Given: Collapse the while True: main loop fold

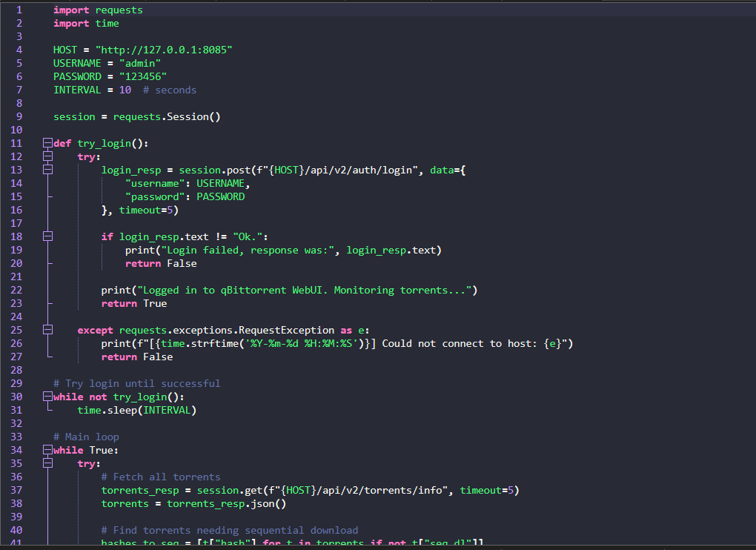Looking at the screenshot, I should 47,450.
